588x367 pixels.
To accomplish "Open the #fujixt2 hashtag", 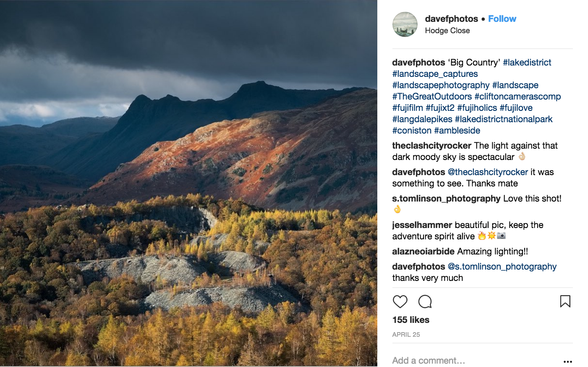I will pos(440,108).
